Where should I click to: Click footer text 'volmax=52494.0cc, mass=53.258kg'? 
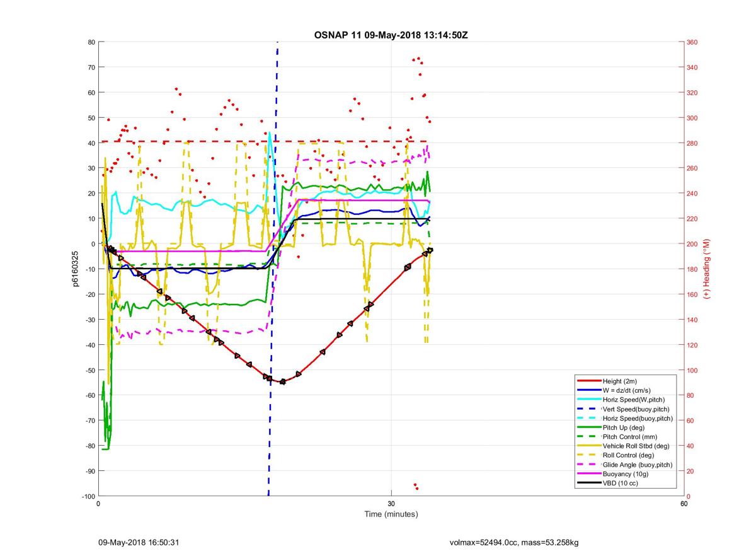click(514, 542)
